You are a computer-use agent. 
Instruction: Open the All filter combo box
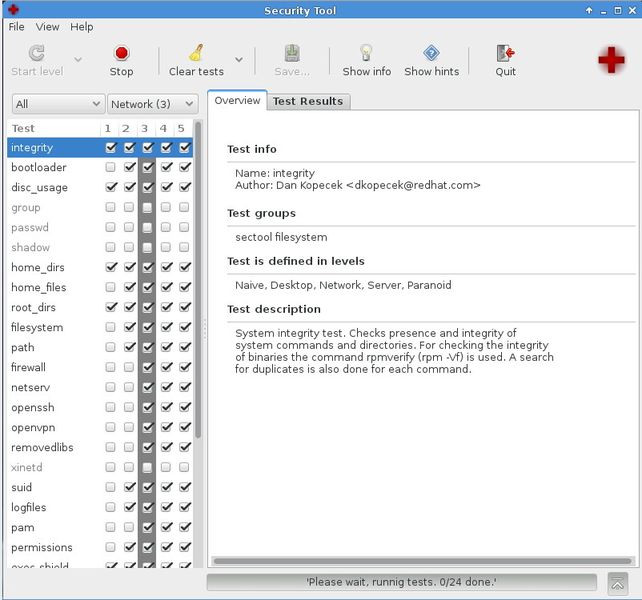[x=58, y=104]
